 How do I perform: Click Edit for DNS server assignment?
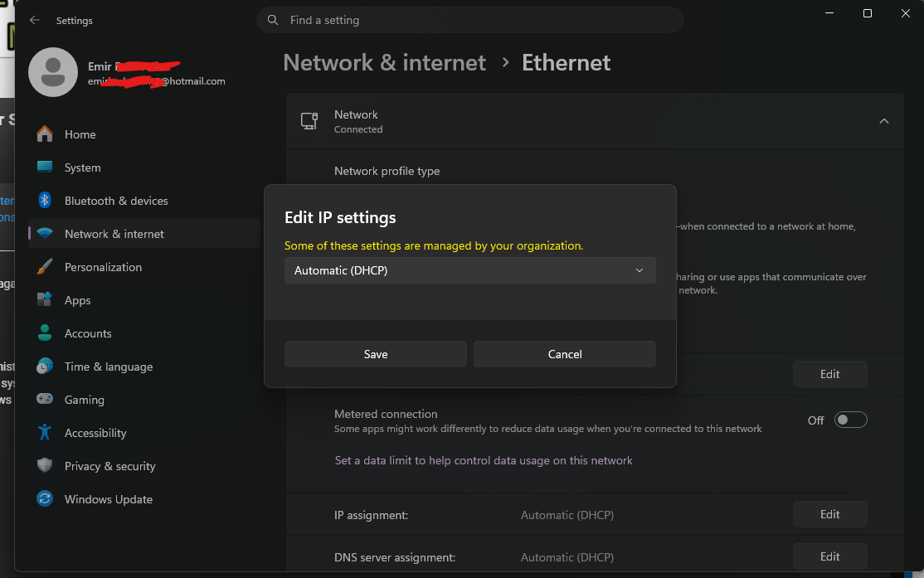(x=829, y=556)
